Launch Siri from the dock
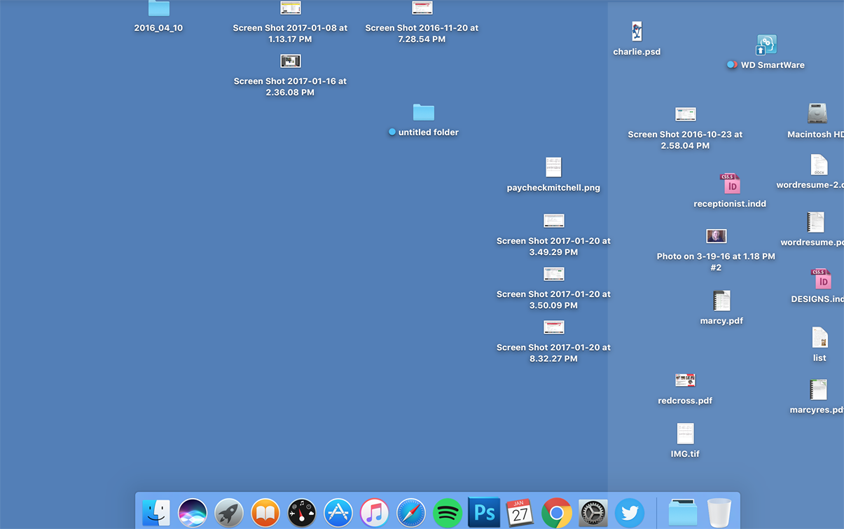The height and width of the screenshot is (529, 844). (193, 512)
